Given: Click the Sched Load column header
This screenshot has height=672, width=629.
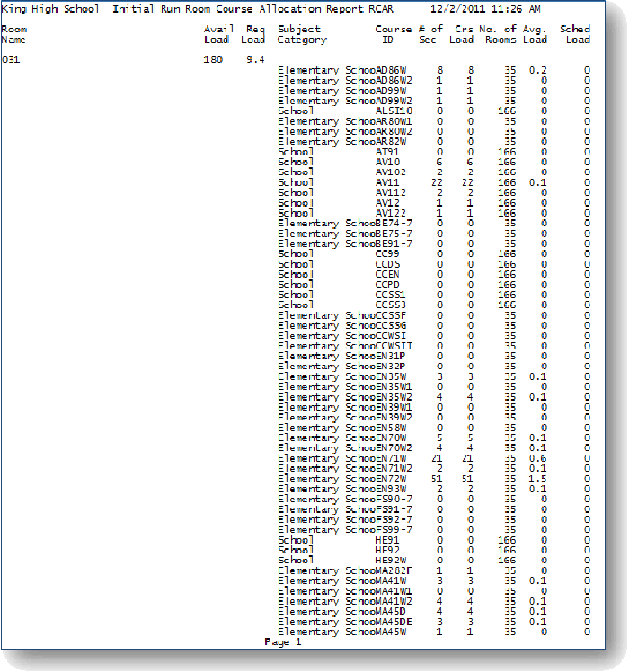Looking at the screenshot, I should click(575, 34).
